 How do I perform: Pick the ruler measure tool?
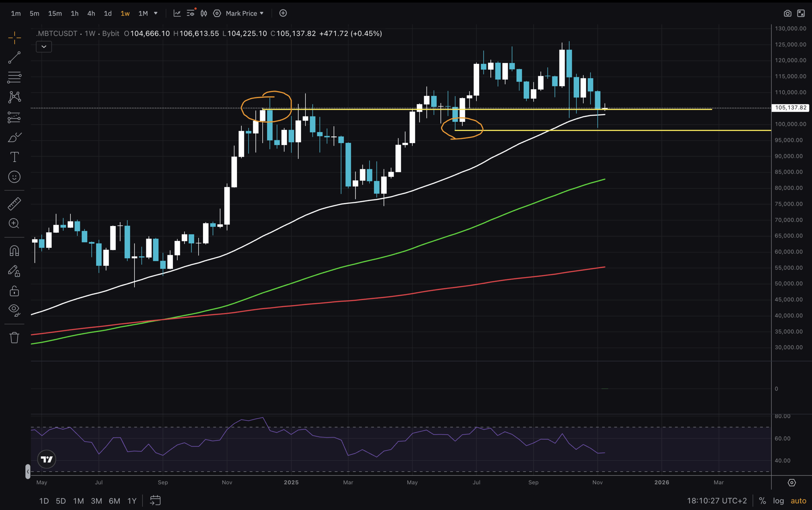tap(14, 204)
